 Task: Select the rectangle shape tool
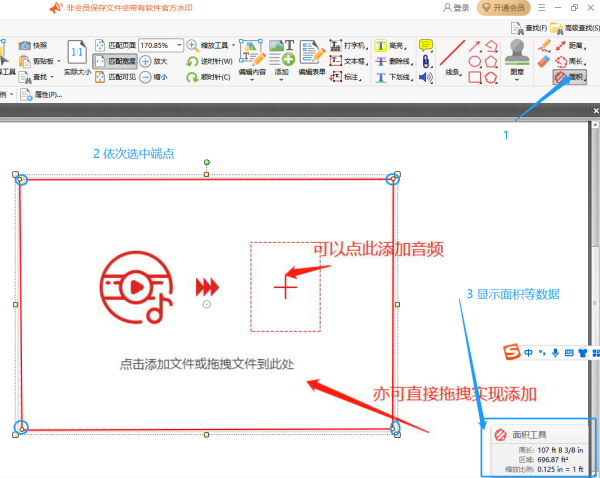tap(474, 77)
